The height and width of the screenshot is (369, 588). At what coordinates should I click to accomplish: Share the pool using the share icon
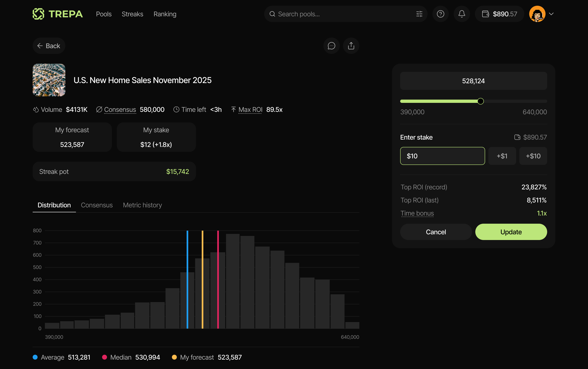tap(351, 46)
